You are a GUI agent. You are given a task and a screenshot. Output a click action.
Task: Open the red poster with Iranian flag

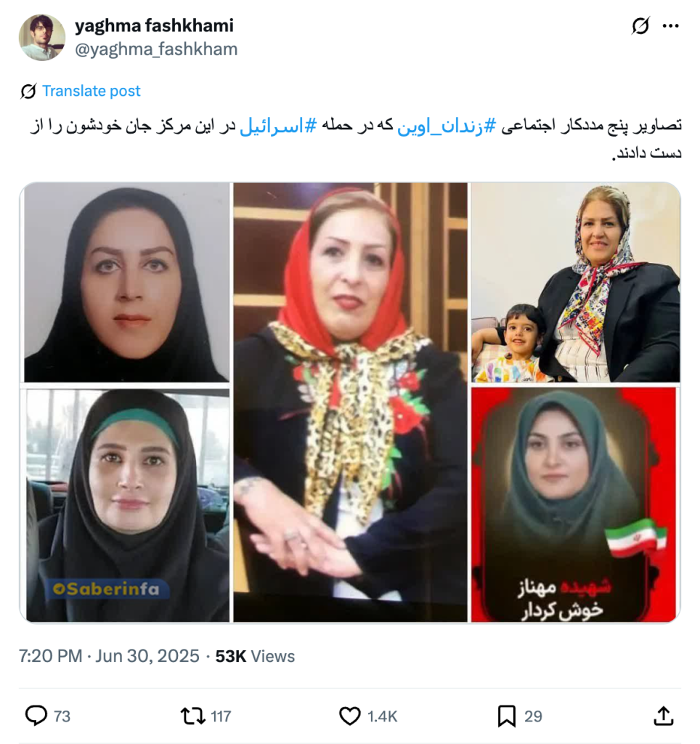[x=574, y=505]
